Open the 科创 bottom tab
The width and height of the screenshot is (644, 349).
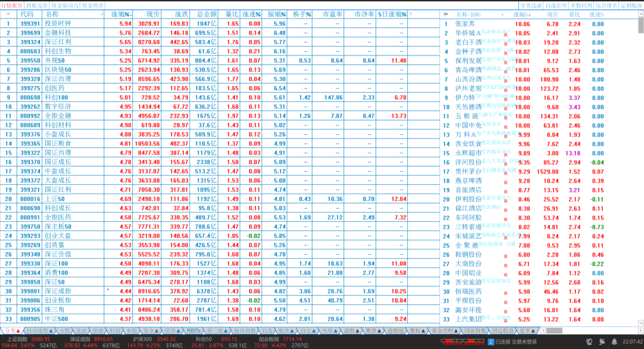click(115, 331)
